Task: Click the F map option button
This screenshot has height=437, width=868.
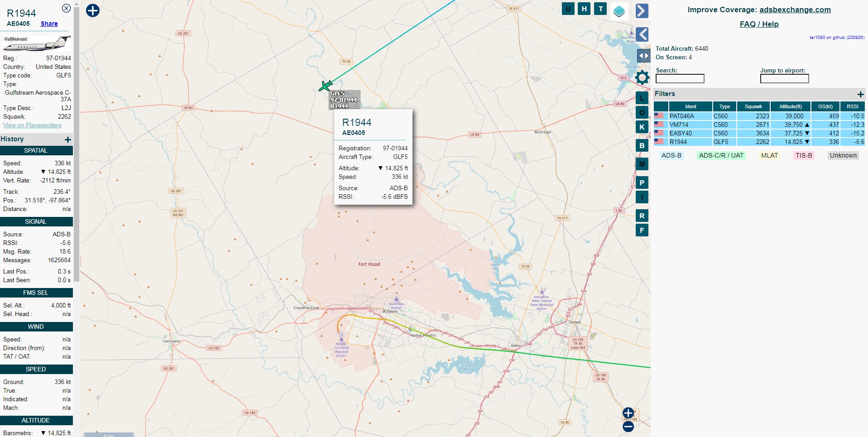Action: coord(642,230)
